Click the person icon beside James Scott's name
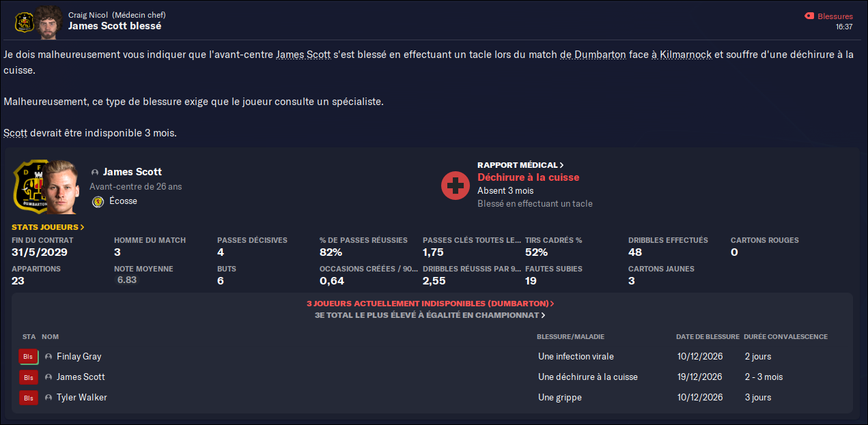Screen dimensions: 868x425 tap(94, 172)
